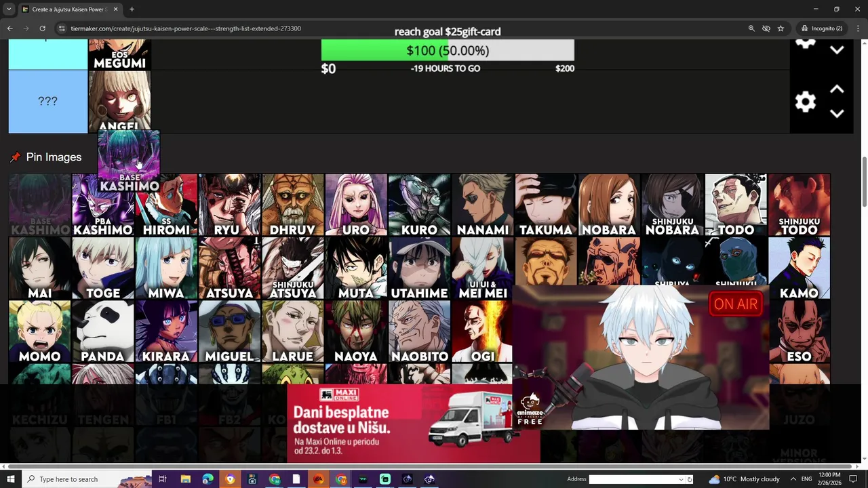Click the taskbar Address input field
The height and width of the screenshot is (488, 868).
click(x=633, y=479)
